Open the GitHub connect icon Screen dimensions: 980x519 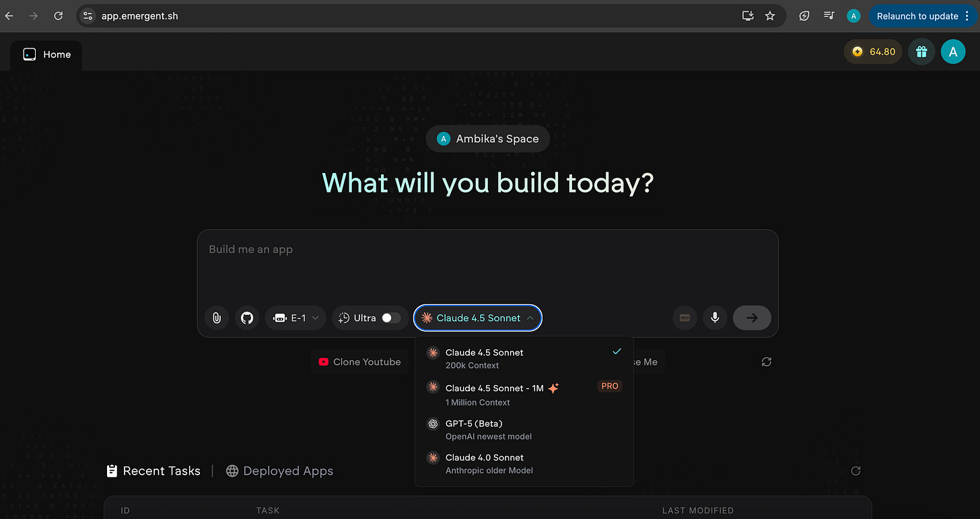click(x=247, y=318)
